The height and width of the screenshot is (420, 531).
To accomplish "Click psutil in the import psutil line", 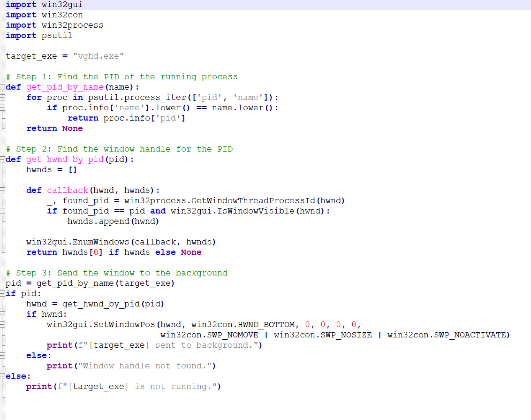I will coord(57,36).
